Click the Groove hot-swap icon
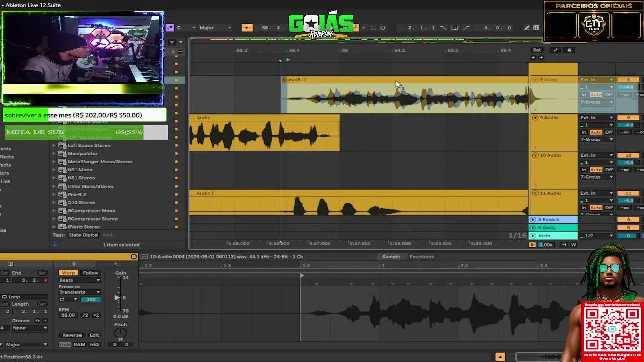The image size is (644, 362). pyautogui.click(x=37, y=321)
